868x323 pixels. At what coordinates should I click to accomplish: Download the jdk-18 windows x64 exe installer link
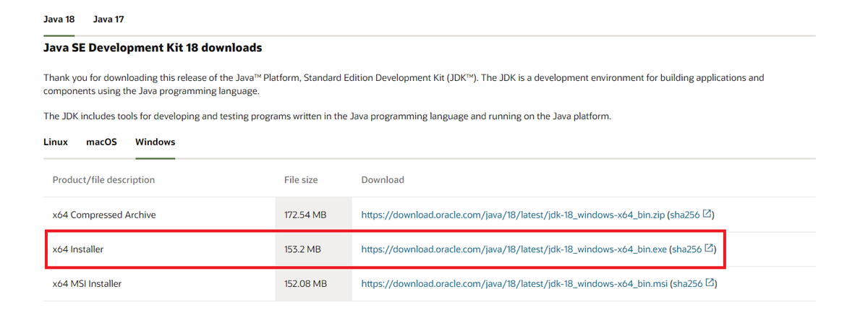pyautogui.click(x=514, y=249)
